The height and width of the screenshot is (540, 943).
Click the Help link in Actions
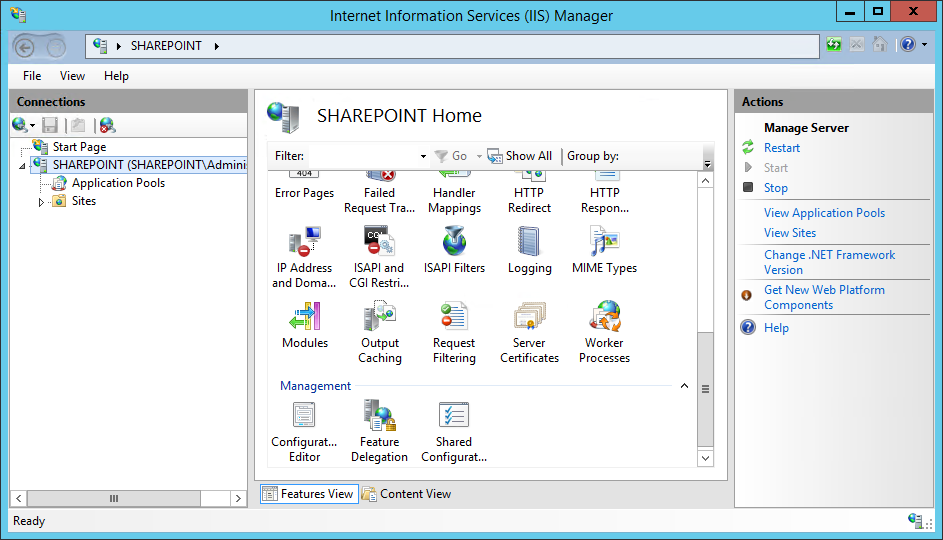point(776,328)
